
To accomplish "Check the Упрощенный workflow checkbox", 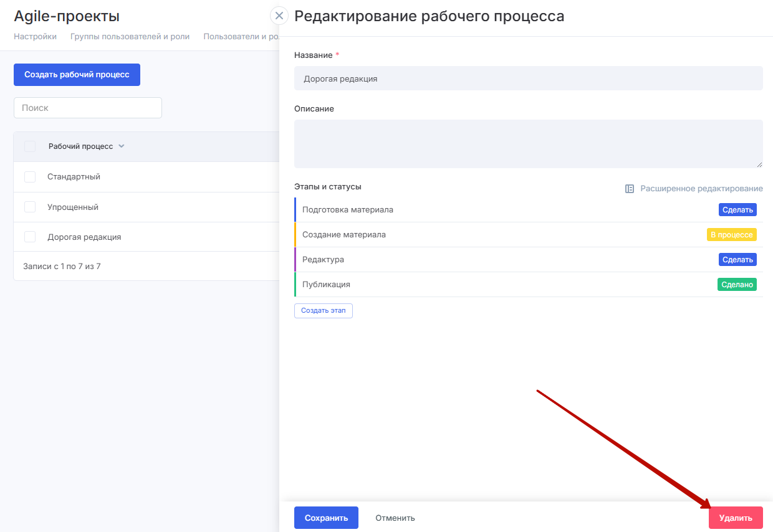I will coord(30,207).
